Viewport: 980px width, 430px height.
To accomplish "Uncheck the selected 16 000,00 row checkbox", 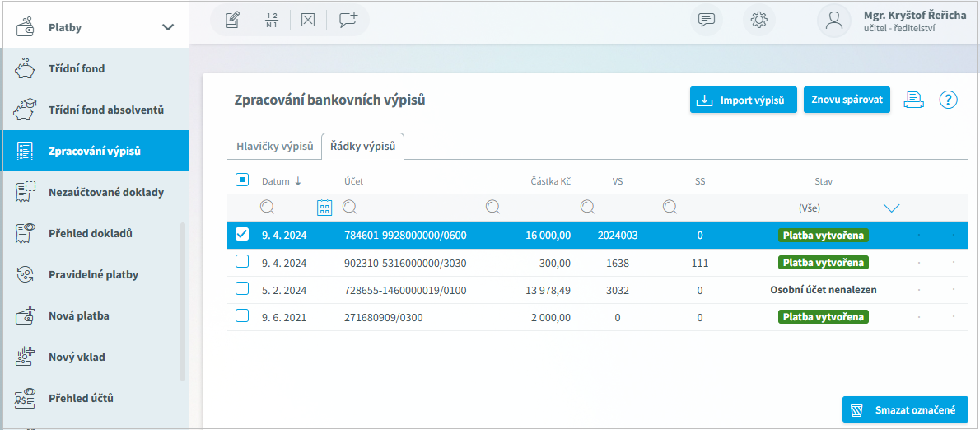I will [x=242, y=235].
